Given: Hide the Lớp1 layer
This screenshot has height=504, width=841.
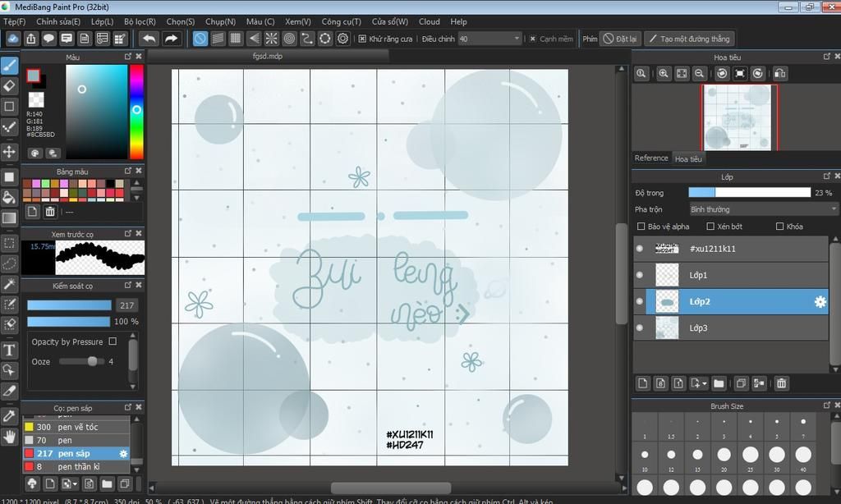Looking at the screenshot, I should point(639,274).
